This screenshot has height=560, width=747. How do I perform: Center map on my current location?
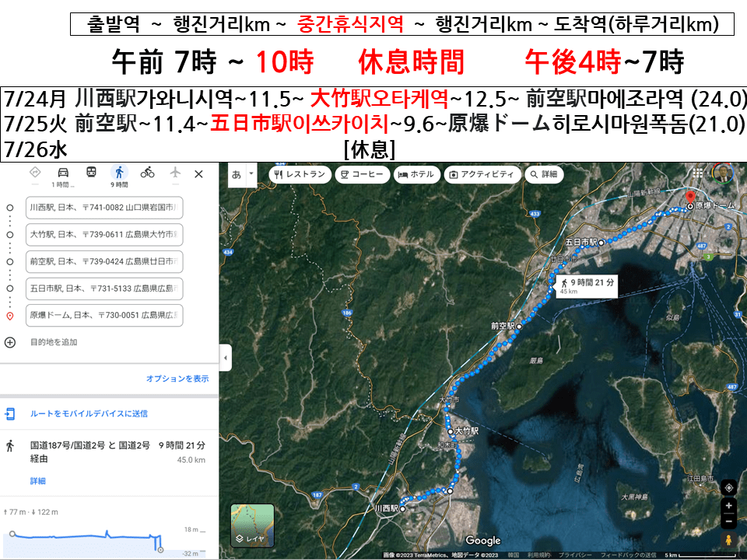728,488
